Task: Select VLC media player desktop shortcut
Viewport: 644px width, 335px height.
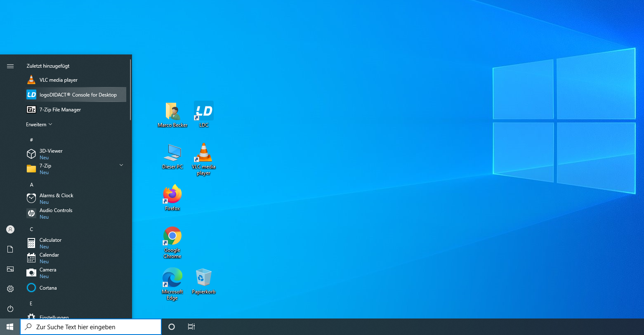Action: pos(204,159)
